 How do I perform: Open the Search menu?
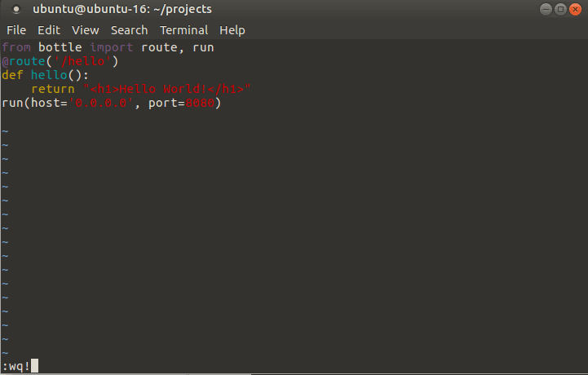129,30
